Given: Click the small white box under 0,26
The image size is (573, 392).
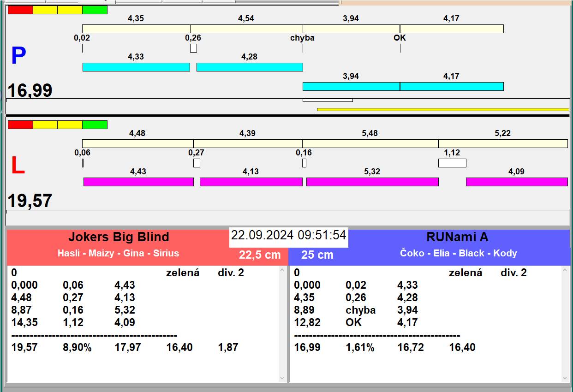Looking at the screenshot, I should [x=193, y=48].
